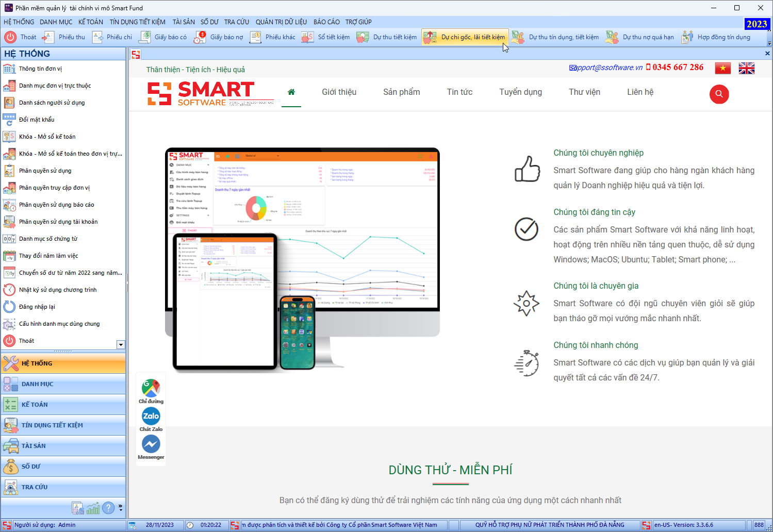Screen dimensions: 773x532
Task: Open Thông tin đơn vị item
Action: click(x=63, y=69)
